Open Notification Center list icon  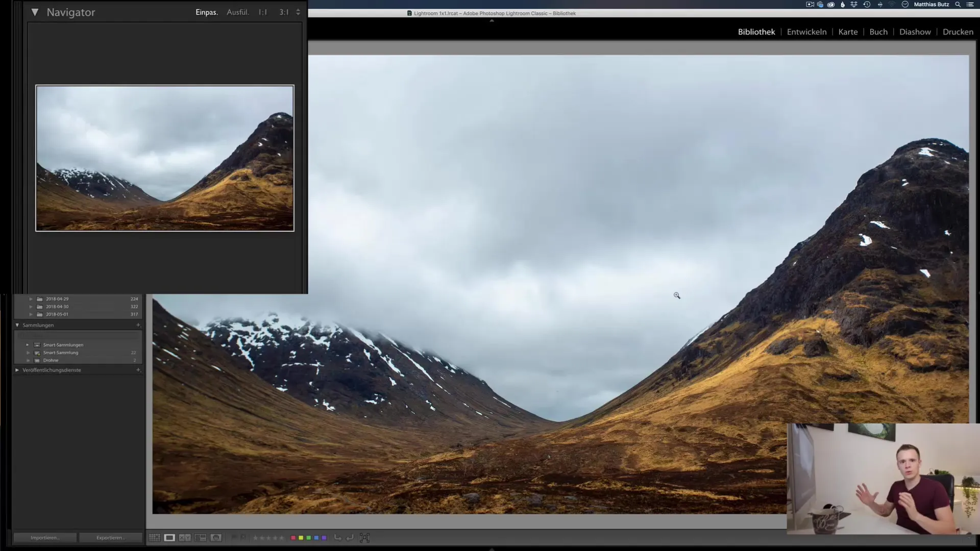click(970, 4)
